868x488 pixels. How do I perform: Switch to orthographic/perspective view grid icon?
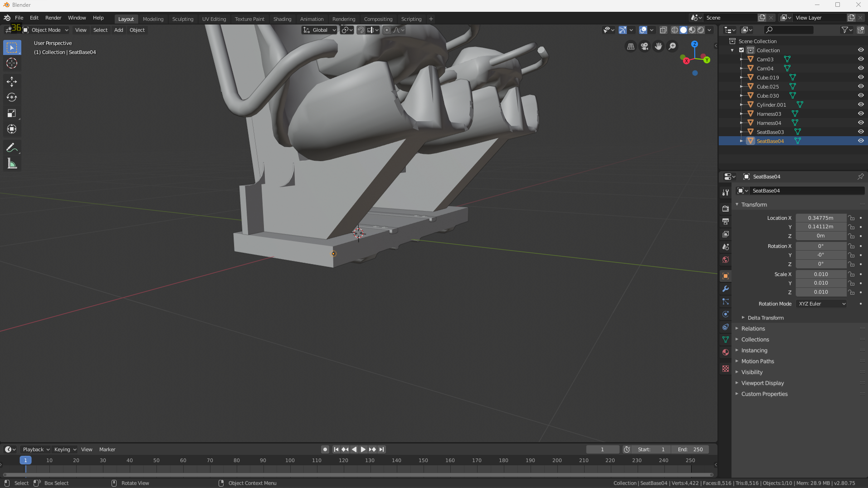click(x=630, y=46)
